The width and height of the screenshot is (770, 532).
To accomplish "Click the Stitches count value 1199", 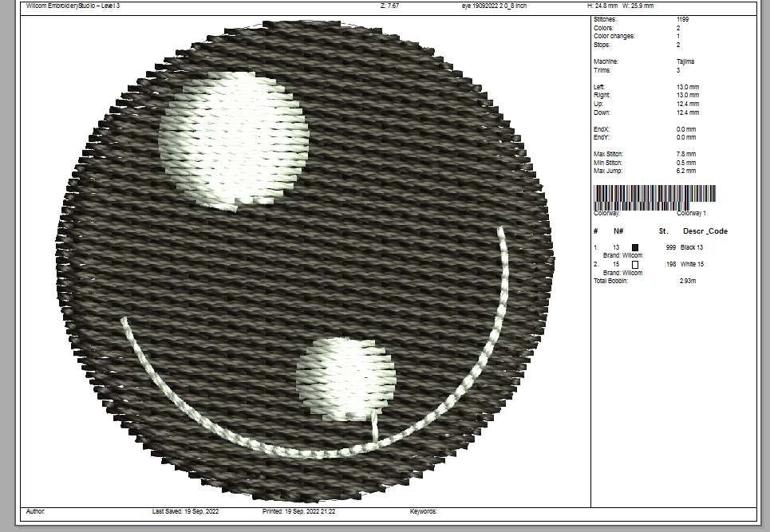I will (x=682, y=19).
